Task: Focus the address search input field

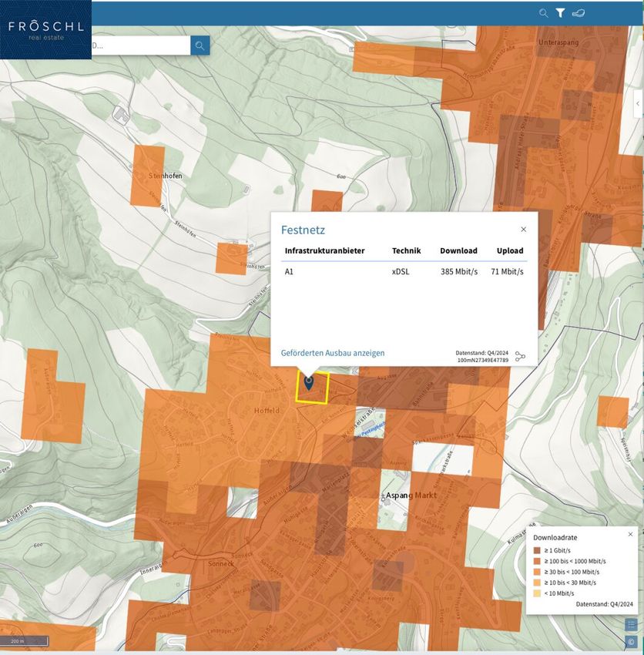Action: [139, 45]
